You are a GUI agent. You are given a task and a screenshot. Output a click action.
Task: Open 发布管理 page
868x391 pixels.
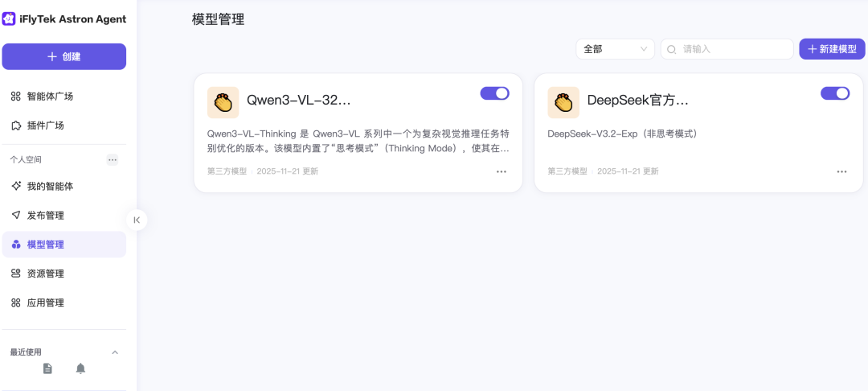64,216
